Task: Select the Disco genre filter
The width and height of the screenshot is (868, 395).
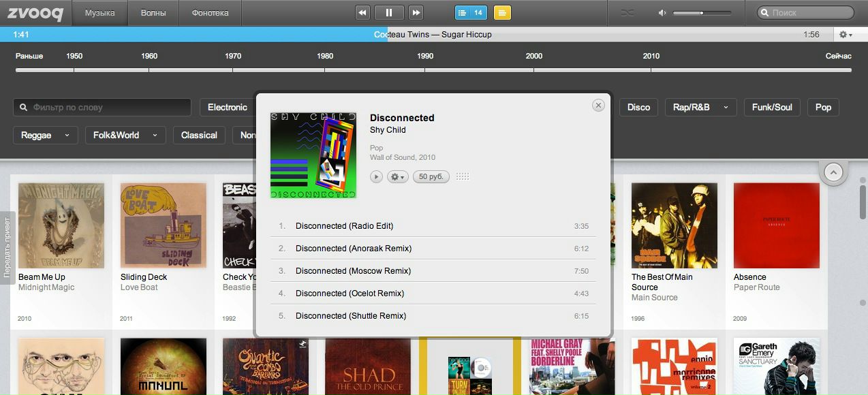Action: (638, 107)
